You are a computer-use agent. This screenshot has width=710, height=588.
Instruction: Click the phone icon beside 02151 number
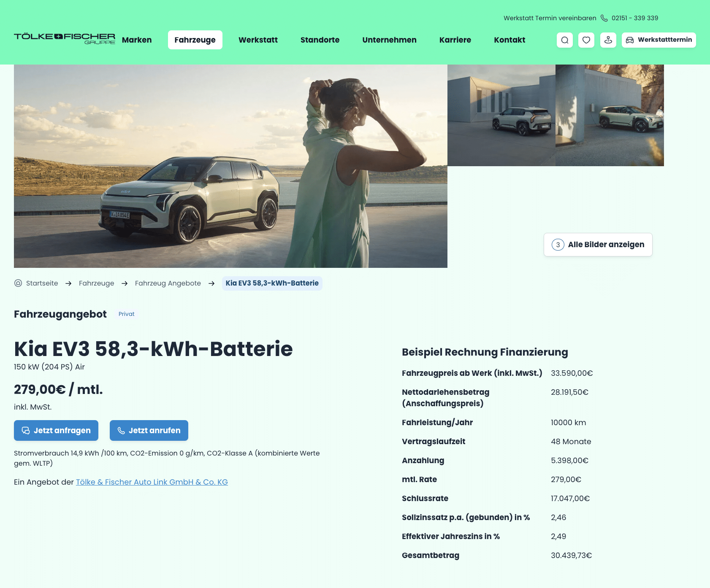click(604, 18)
